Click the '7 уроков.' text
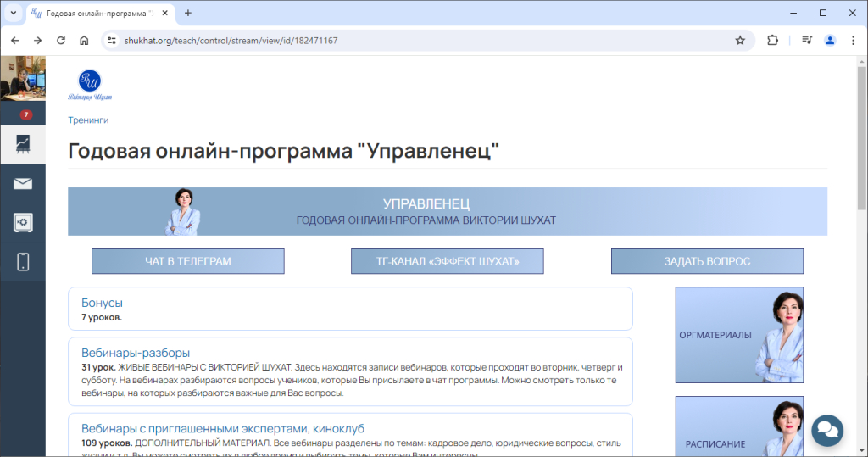 pyautogui.click(x=102, y=317)
